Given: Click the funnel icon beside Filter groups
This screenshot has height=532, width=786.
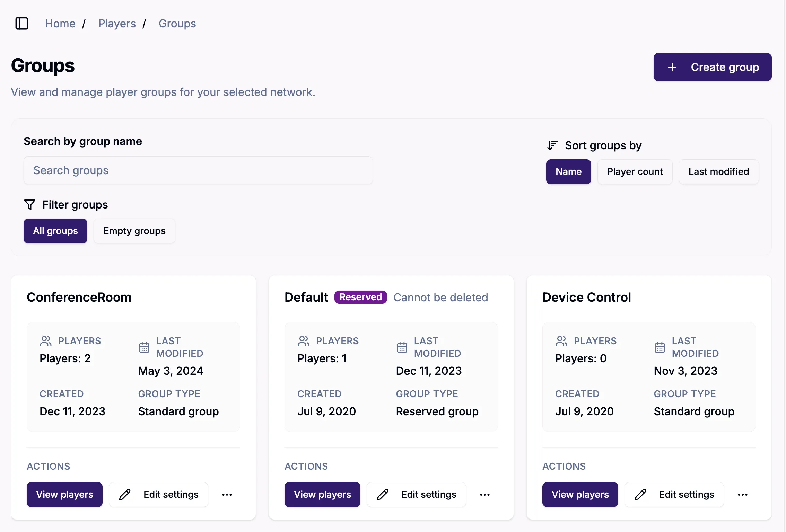Looking at the screenshot, I should (30, 205).
